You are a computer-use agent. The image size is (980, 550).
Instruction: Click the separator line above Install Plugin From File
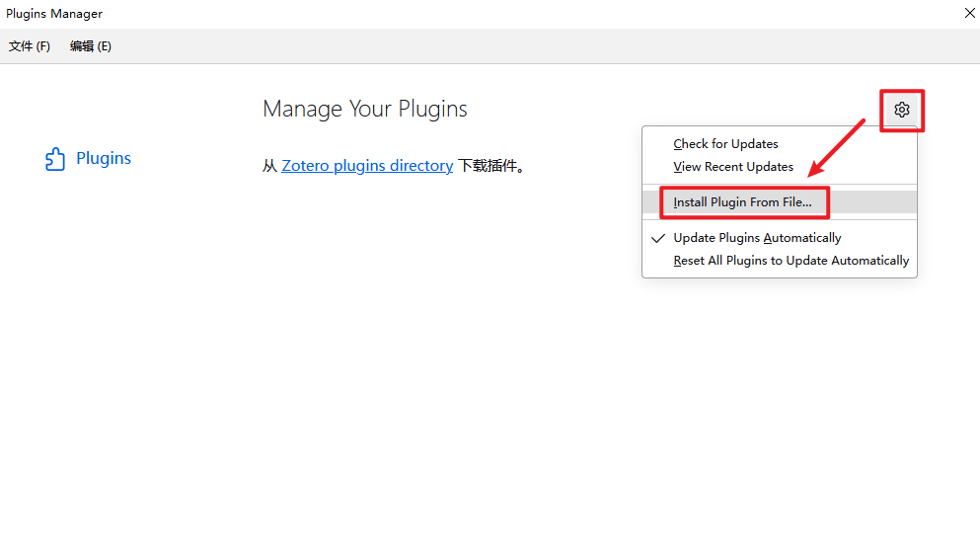(x=780, y=184)
